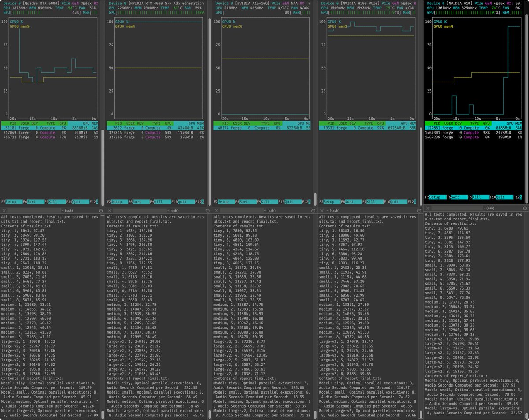This screenshot has height=420, width=529.
Task: Select process 327366 using 250MiB
Action: (x=156, y=138)
